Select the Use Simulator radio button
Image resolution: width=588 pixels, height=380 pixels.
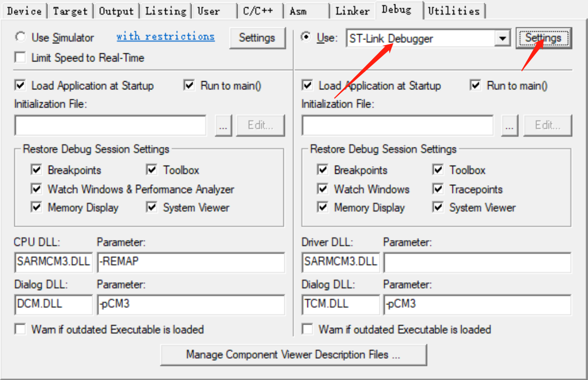20,37
